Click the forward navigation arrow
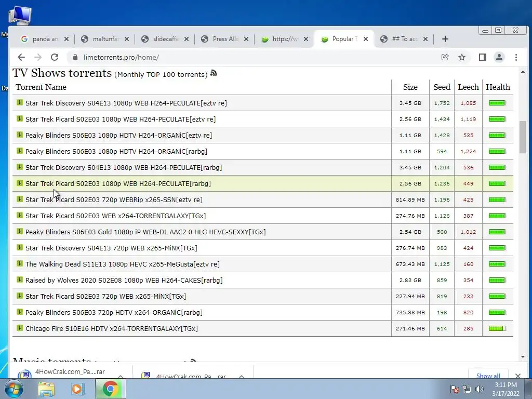 click(x=37, y=57)
